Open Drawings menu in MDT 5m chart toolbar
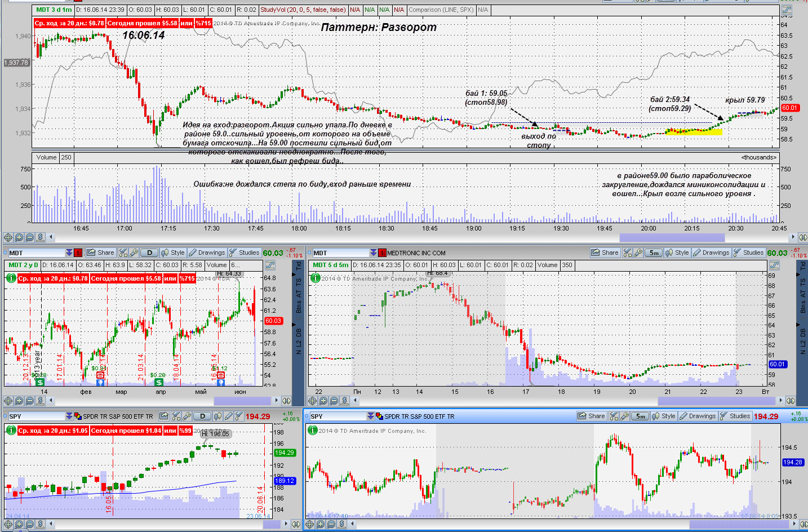The width and height of the screenshot is (808, 532). click(x=711, y=252)
